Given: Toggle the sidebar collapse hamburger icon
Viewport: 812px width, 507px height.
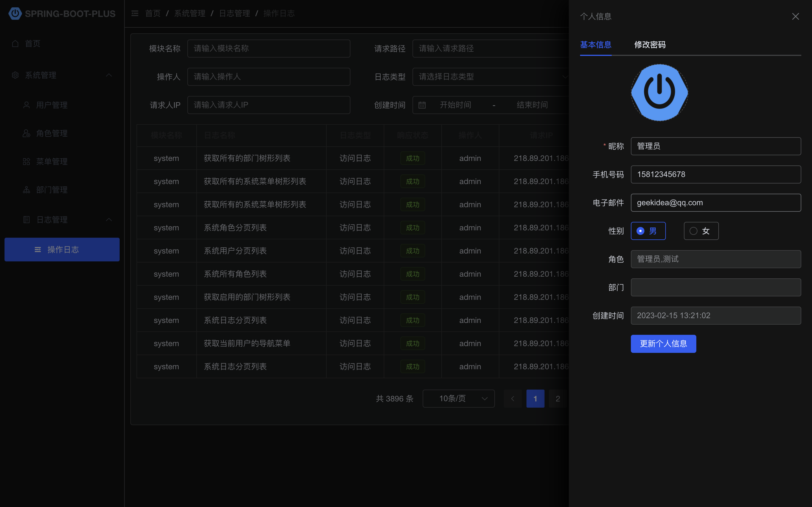Looking at the screenshot, I should pos(135,14).
